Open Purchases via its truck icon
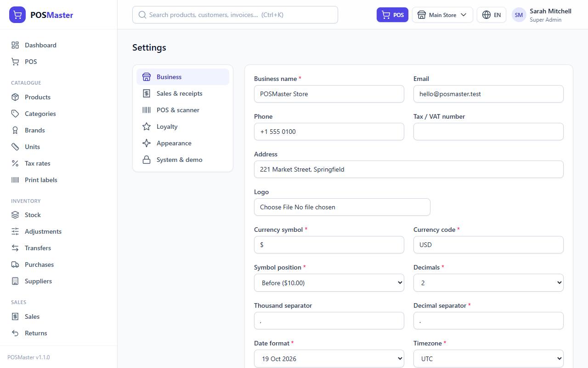This screenshot has height=368, width=588. tap(15, 264)
